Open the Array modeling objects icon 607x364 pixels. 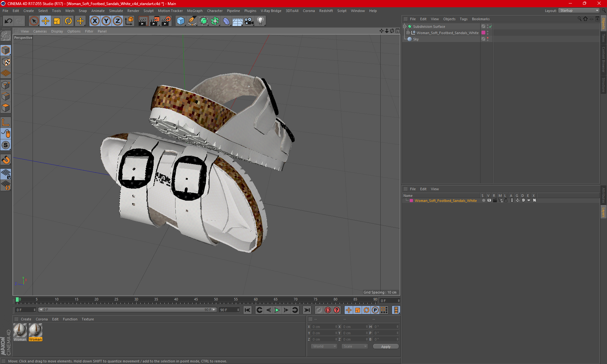(x=215, y=21)
